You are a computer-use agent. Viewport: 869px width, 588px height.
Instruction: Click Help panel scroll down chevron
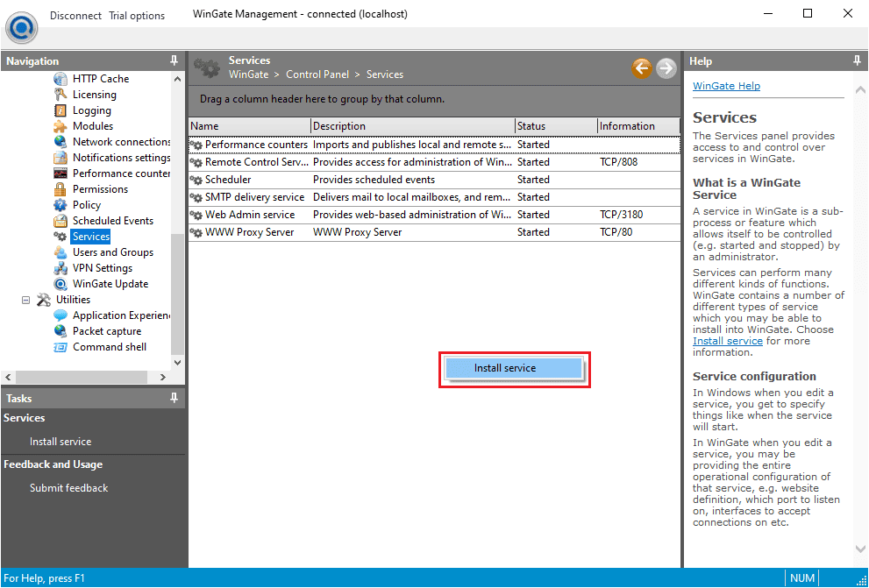tap(860, 549)
